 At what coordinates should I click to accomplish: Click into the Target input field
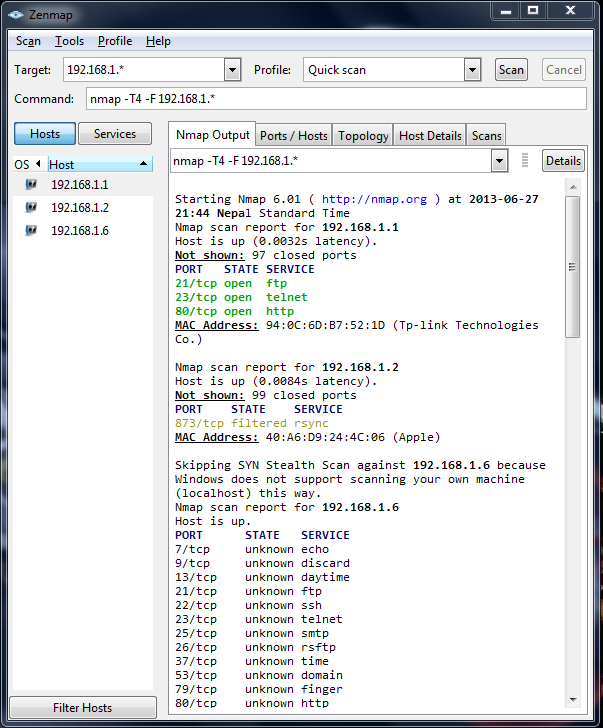coord(144,70)
